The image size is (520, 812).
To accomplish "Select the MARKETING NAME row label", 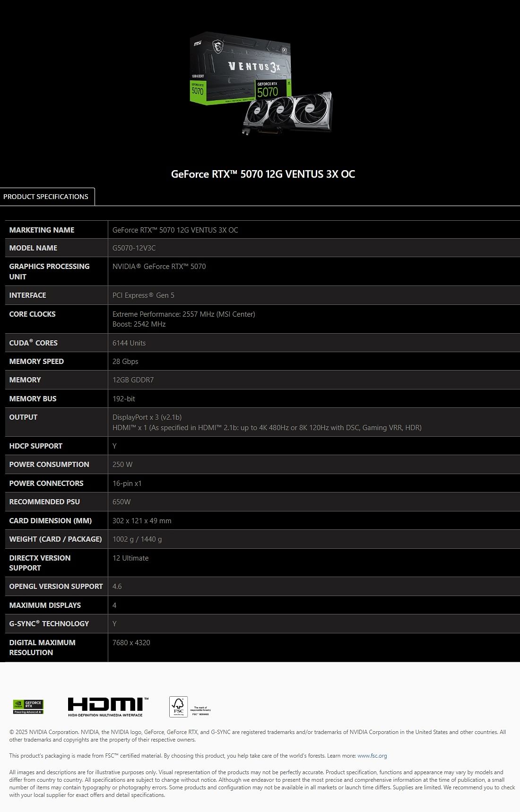I will click(x=42, y=230).
